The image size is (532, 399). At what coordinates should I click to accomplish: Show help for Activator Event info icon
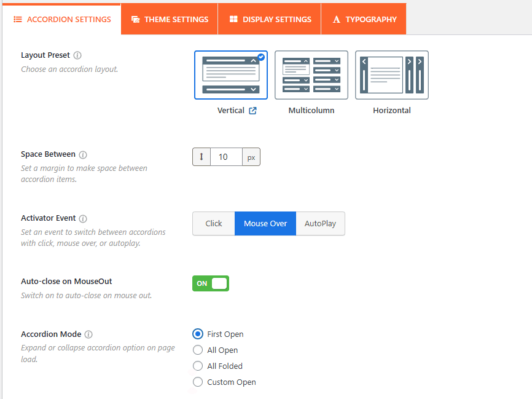84,219
